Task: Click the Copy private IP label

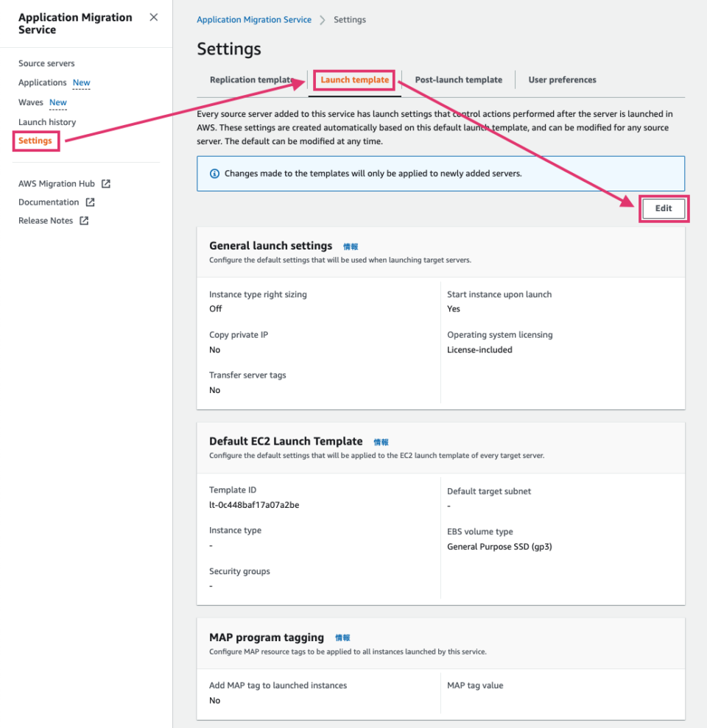Action: [x=239, y=335]
